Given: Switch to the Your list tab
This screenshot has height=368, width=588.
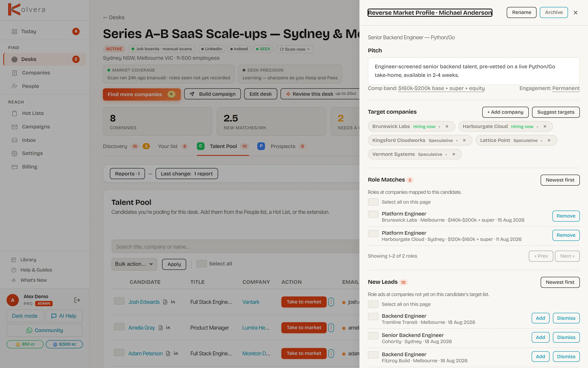Looking at the screenshot, I should (x=173, y=146).
